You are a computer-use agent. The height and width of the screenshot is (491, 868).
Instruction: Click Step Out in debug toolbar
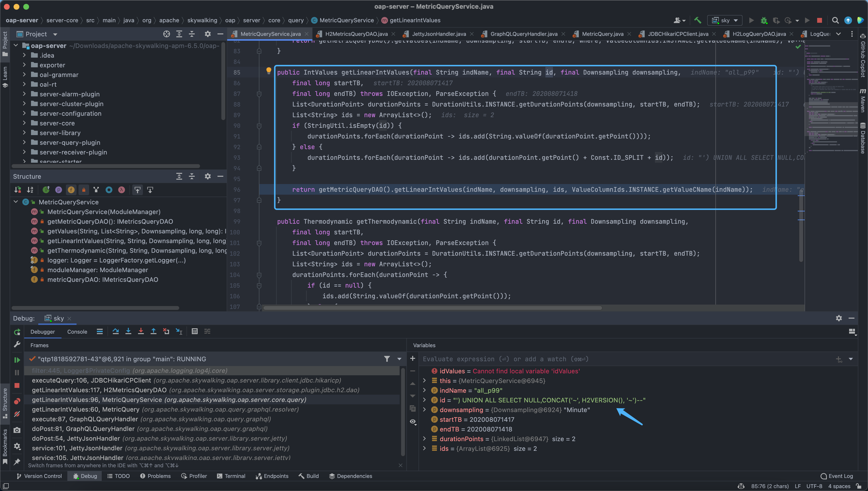click(154, 331)
